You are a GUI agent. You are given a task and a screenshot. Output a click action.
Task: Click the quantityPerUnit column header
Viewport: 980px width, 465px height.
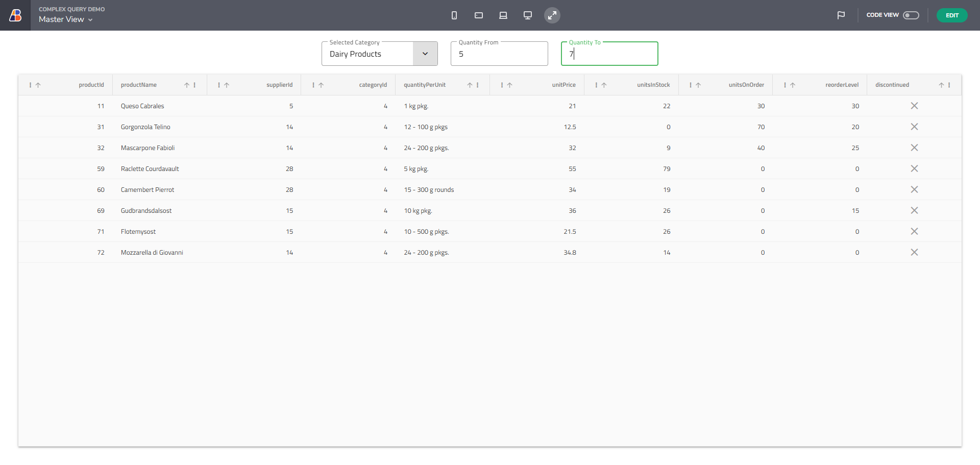pos(425,85)
